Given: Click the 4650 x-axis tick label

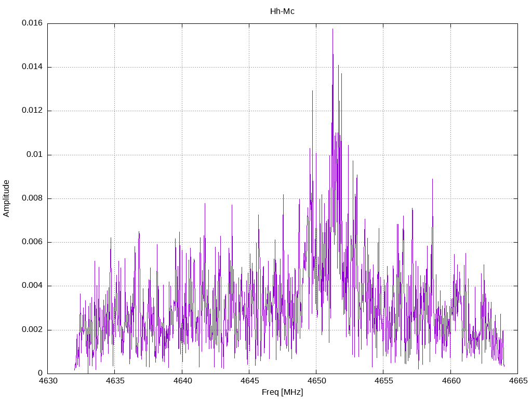Looking at the screenshot, I should [x=316, y=380].
